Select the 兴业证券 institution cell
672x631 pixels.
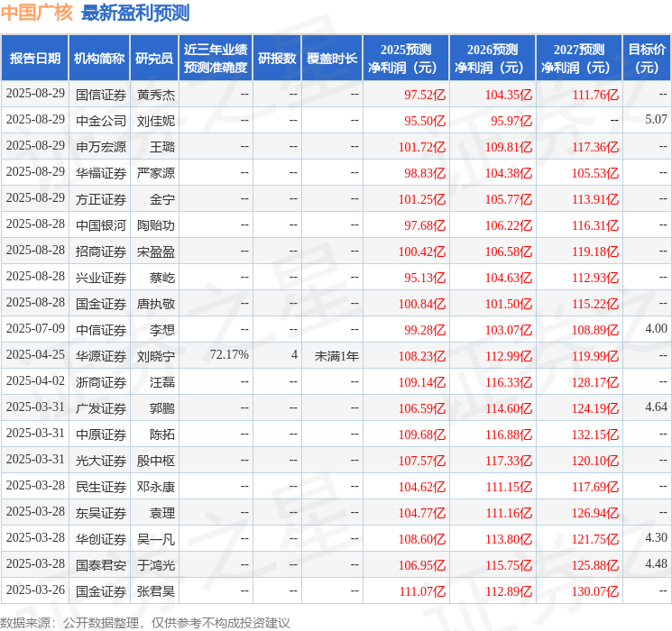[101, 277]
